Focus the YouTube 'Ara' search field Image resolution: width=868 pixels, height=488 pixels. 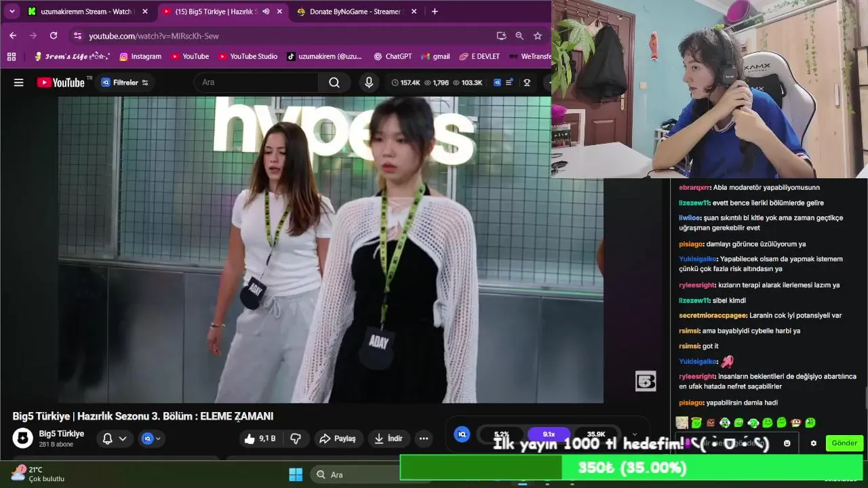256,83
